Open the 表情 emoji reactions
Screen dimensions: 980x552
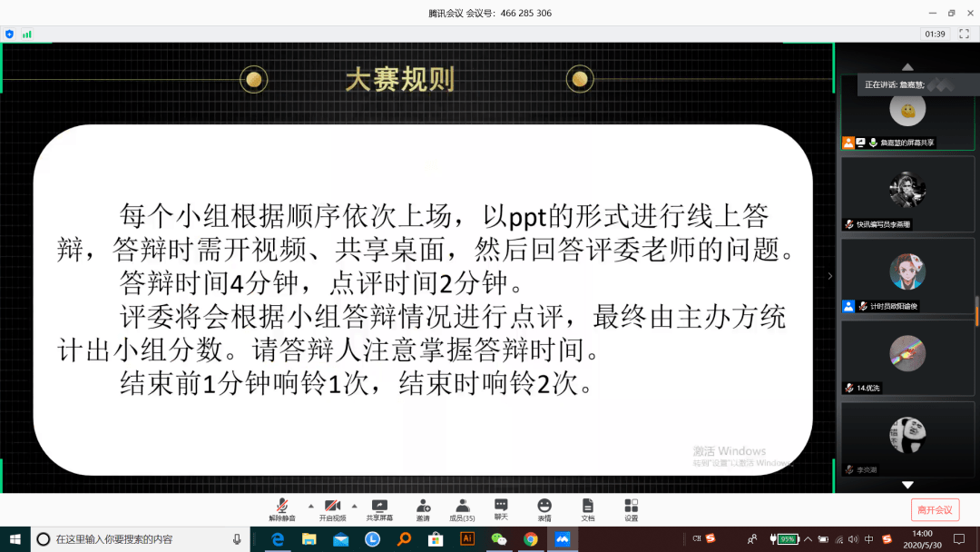(544, 509)
